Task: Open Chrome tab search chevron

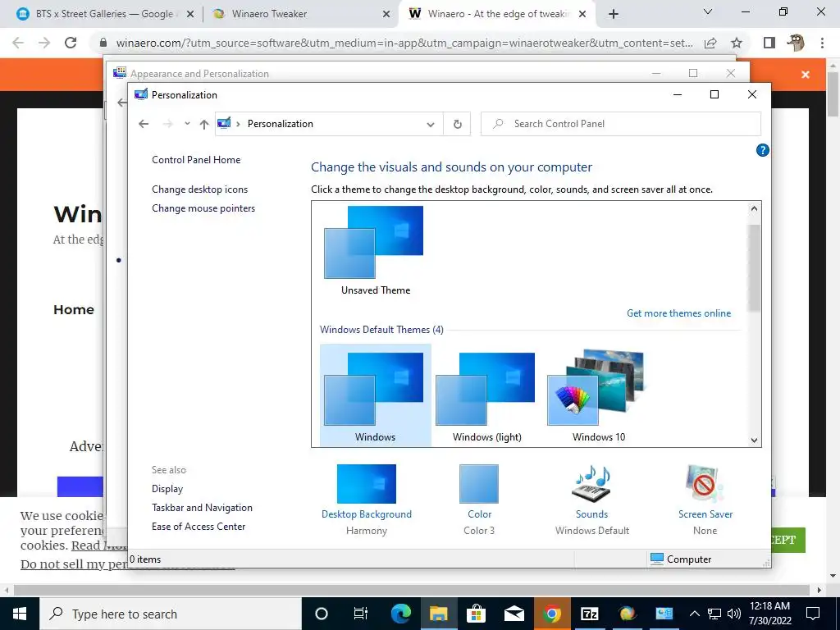Action: coord(708,11)
